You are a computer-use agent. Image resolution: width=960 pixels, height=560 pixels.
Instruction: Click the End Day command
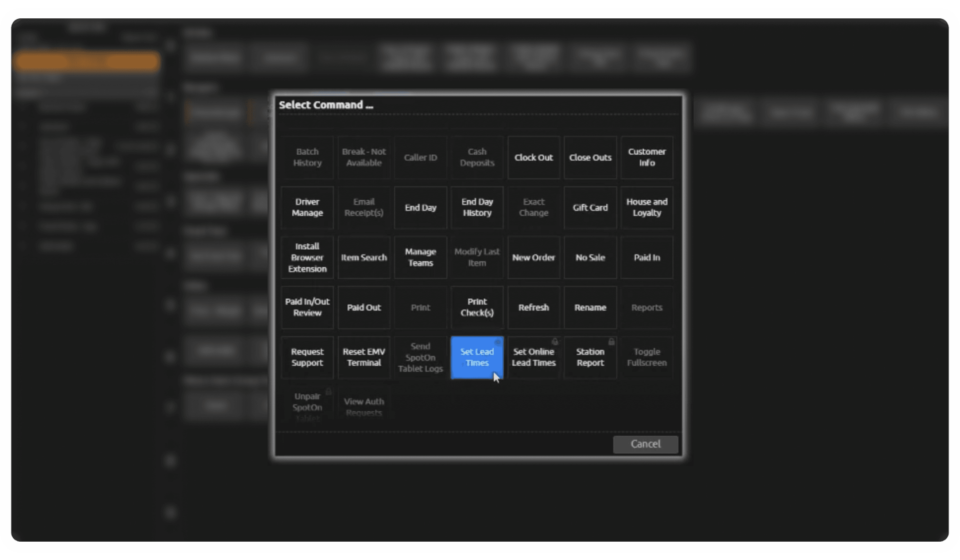coord(420,207)
